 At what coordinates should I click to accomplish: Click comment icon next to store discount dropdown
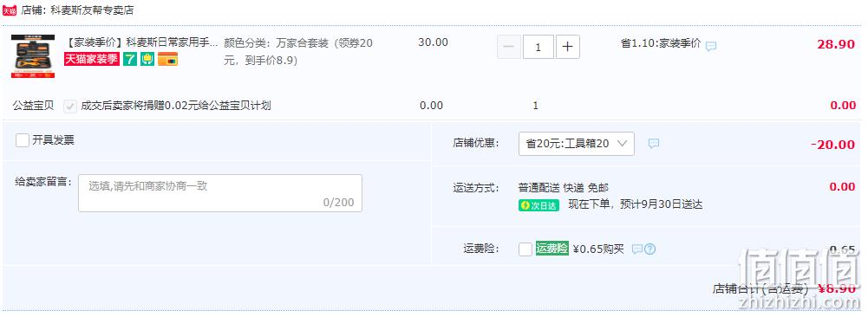click(x=654, y=143)
